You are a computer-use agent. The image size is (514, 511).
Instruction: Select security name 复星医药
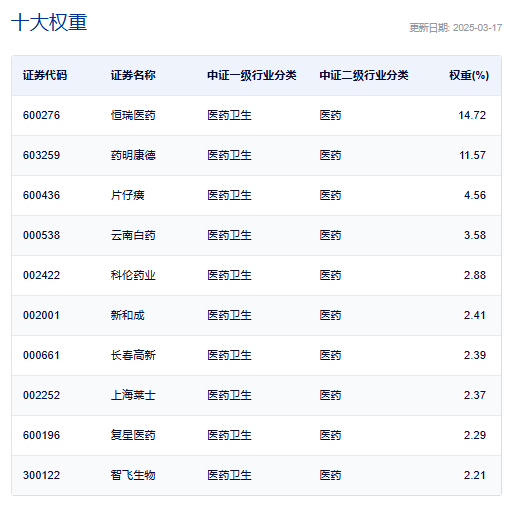(x=133, y=435)
